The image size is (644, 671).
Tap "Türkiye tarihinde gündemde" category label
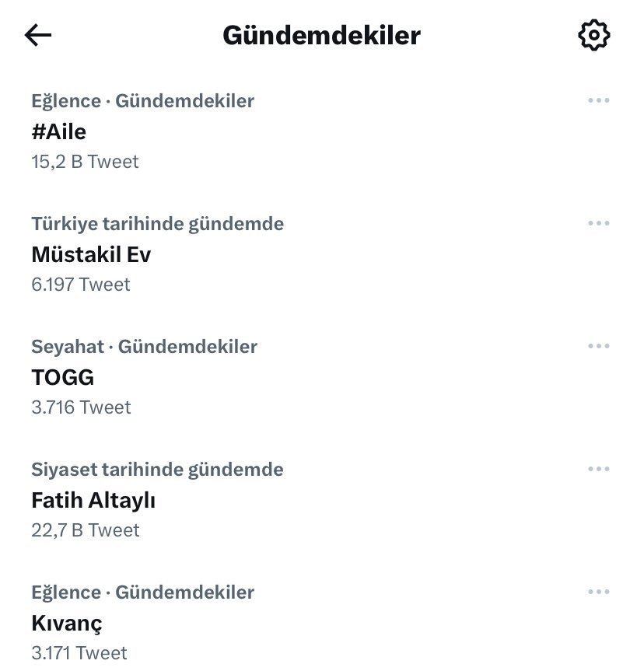tap(157, 224)
